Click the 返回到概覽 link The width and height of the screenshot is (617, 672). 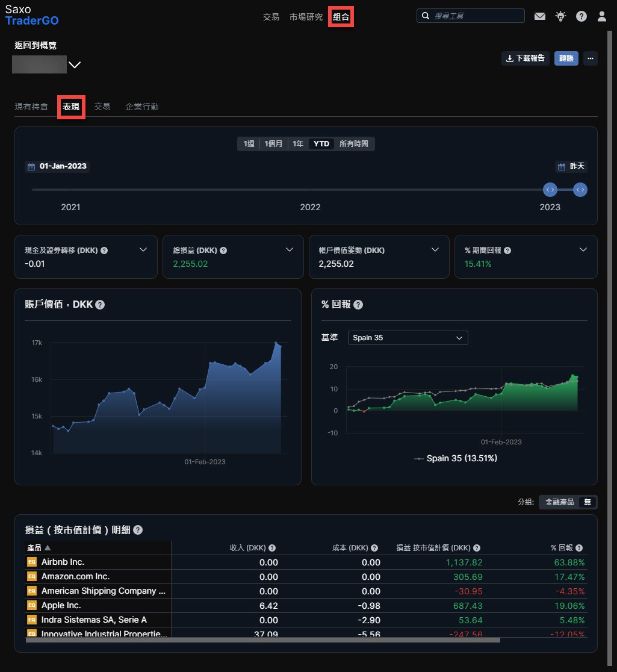pyautogui.click(x=36, y=45)
